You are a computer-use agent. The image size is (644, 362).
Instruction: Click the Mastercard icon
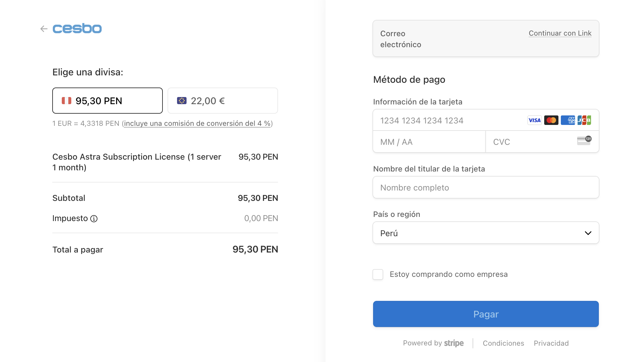(x=551, y=120)
